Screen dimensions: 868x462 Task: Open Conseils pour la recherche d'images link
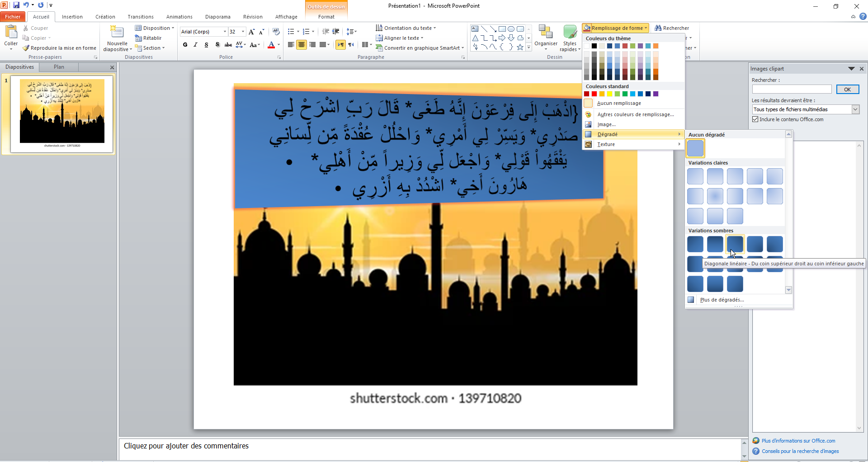coord(800,451)
